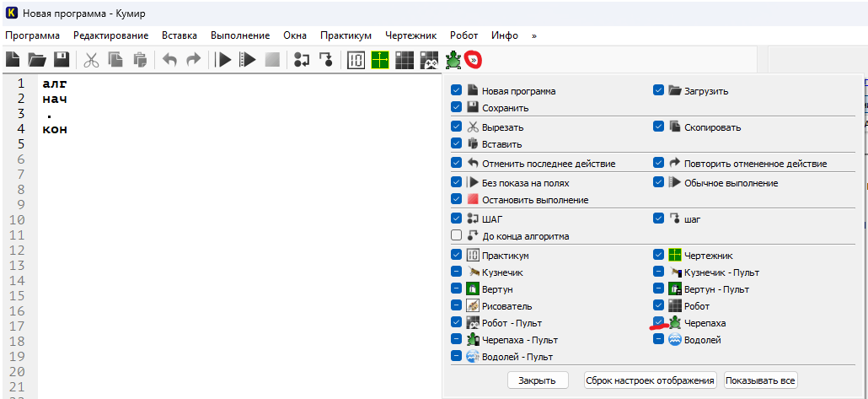Open the Выполнение menu
868x399 pixels.
coord(240,35)
